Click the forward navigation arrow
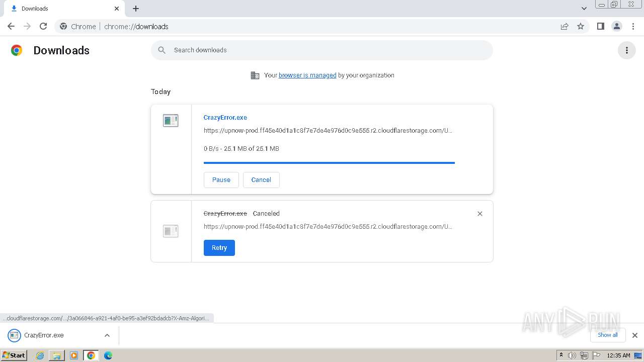The image size is (644, 362). click(x=27, y=26)
